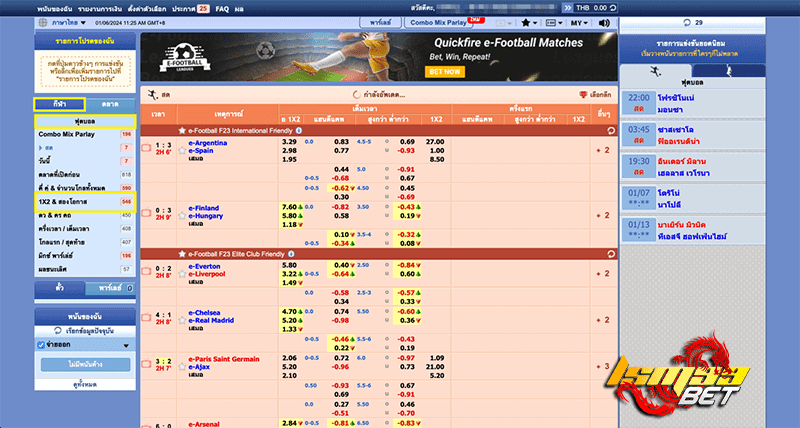Open info icon for F23 Elite Club Friendly
Viewport: 800px width, 428px height.
(x=291, y=254)
